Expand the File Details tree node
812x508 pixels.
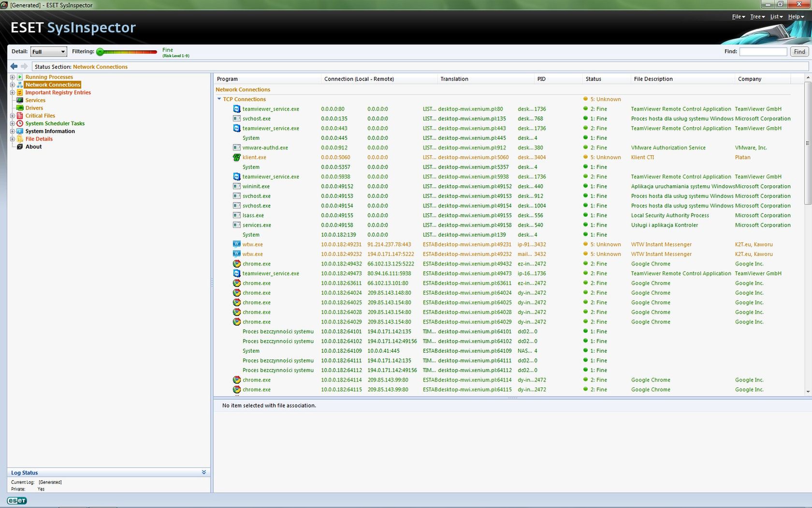click(x=12, y=139)
